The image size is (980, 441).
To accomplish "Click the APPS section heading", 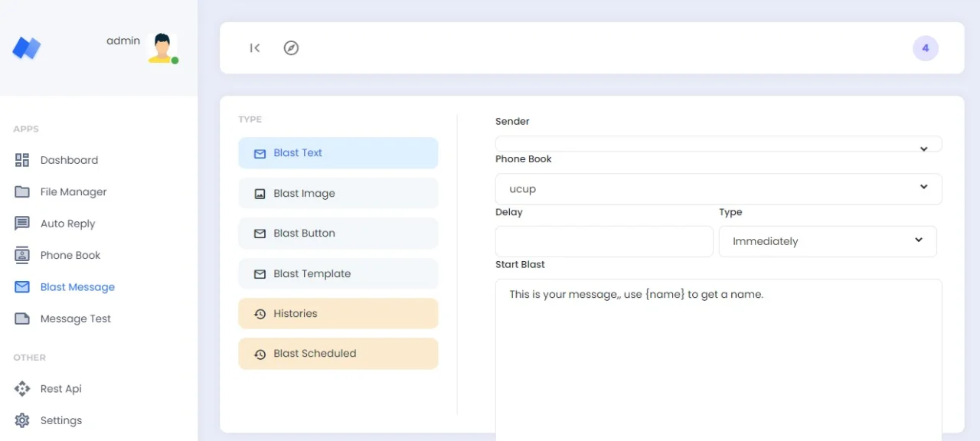I will 26,129.
